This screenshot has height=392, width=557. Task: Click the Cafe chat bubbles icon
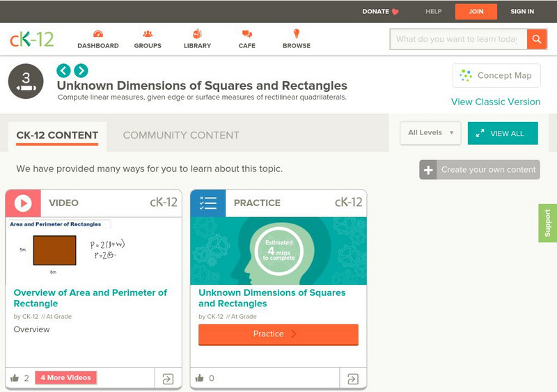246,34
